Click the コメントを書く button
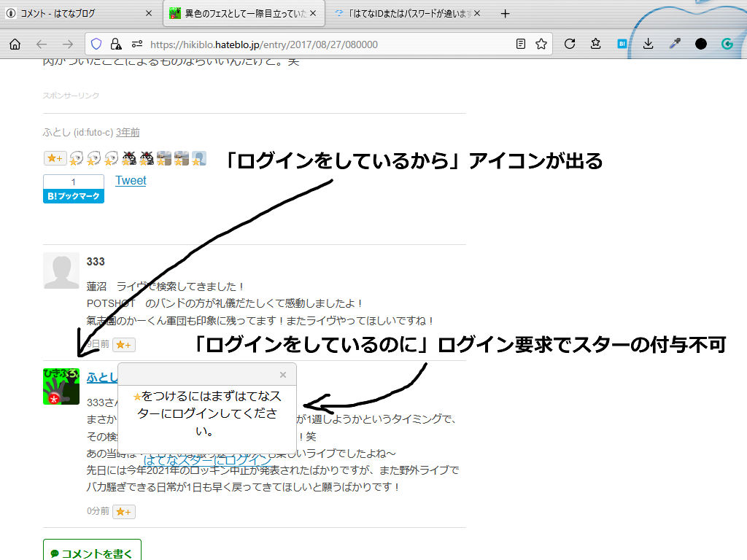This screenshot has width=747, height=560. (x=92, y=553)
